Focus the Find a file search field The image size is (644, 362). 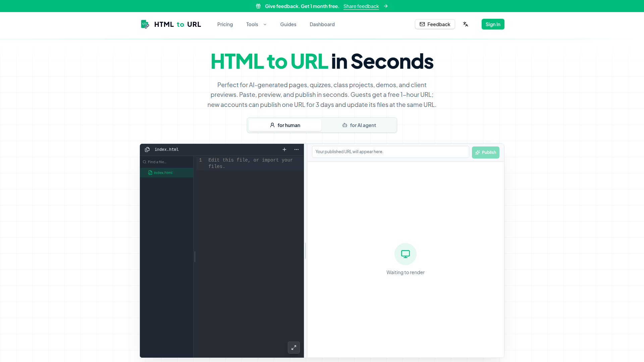[166, 162]
